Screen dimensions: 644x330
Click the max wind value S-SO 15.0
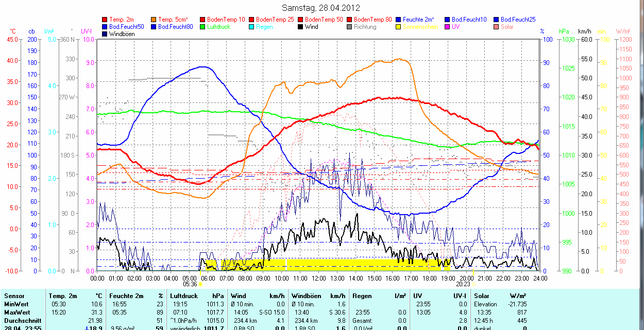tap(272, 312)
